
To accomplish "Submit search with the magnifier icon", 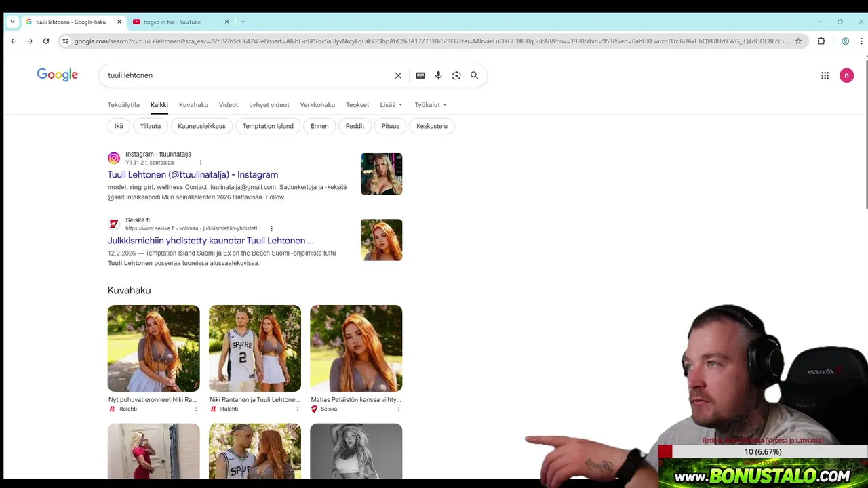I will coord(475,75).
